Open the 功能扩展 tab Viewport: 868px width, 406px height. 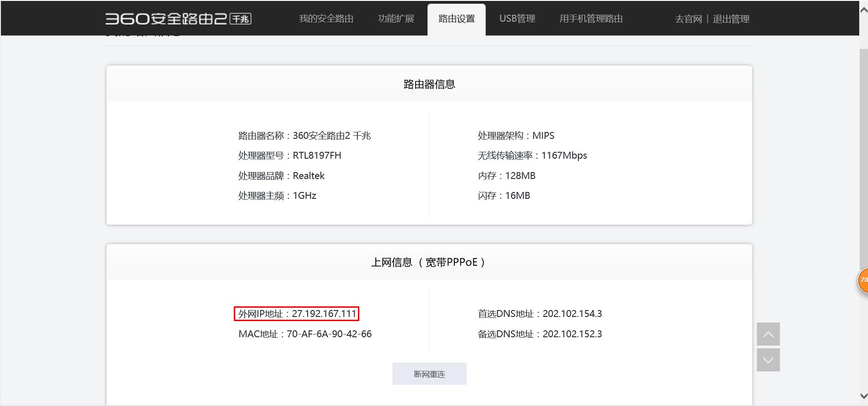[x=396, y=18]
